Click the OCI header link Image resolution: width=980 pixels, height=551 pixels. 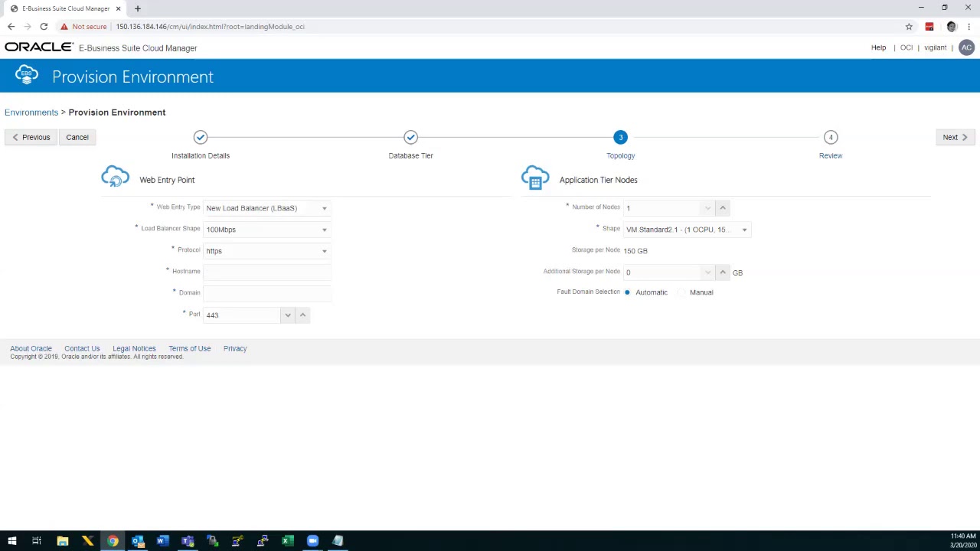coord(906,47)
